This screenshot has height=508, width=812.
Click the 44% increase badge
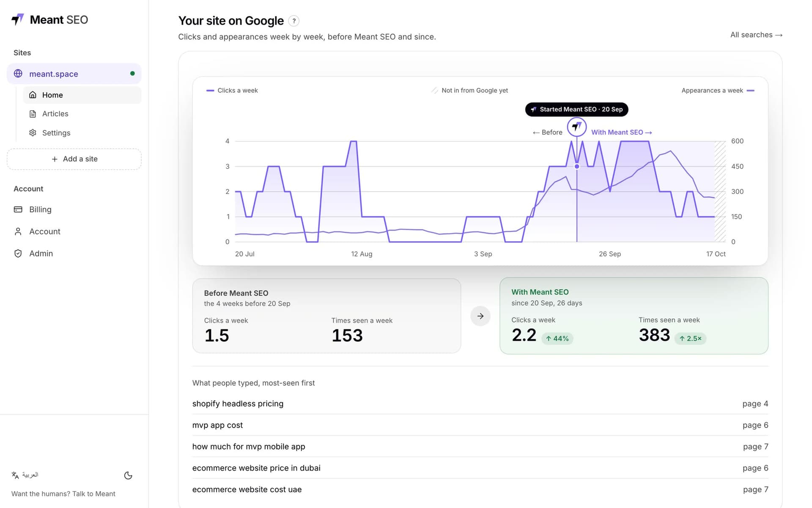pos(557,339)
